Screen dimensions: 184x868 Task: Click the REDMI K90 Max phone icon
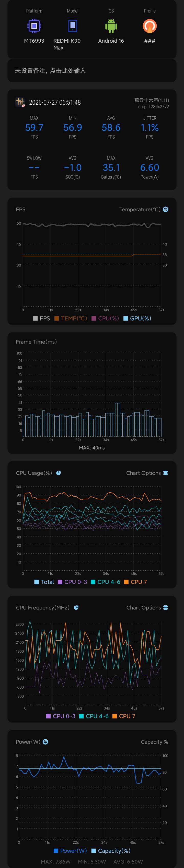tap(73, 26)
